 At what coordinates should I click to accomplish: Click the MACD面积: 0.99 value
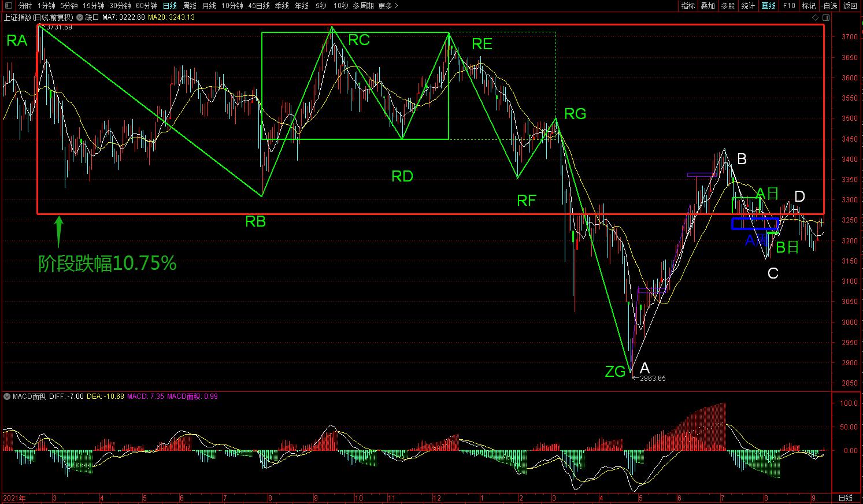[x=192, y=396]
